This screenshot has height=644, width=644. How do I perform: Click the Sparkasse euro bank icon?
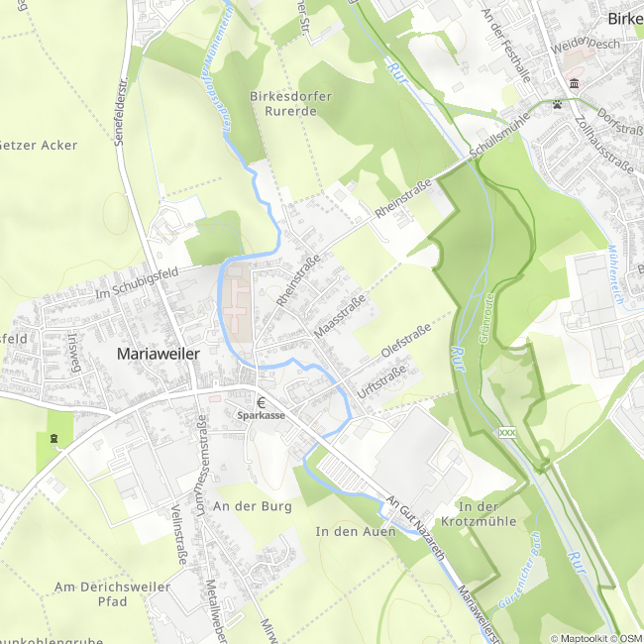coord(261,403)
